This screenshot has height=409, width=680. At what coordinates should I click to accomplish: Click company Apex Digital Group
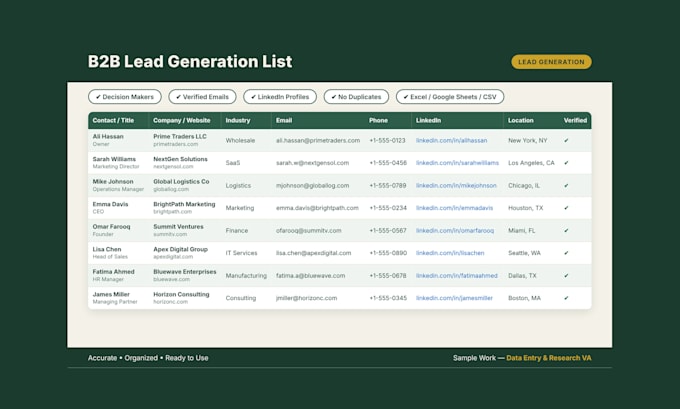click(x=180, y=249)
